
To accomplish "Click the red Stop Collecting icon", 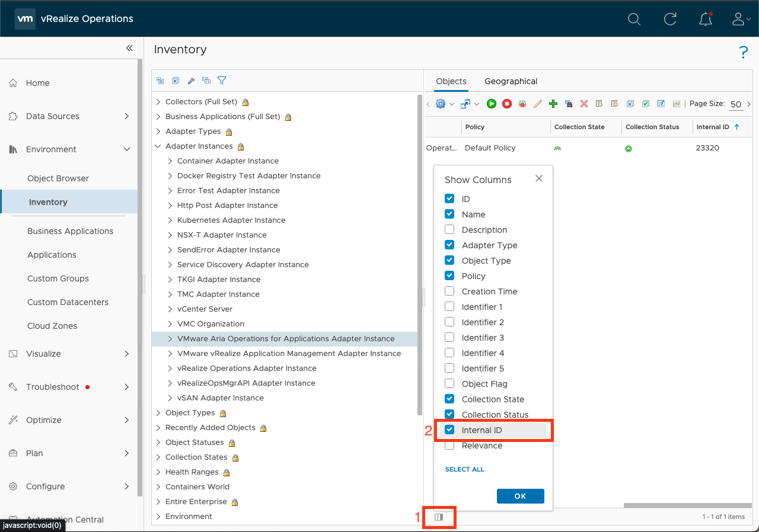I will [507, 104].
